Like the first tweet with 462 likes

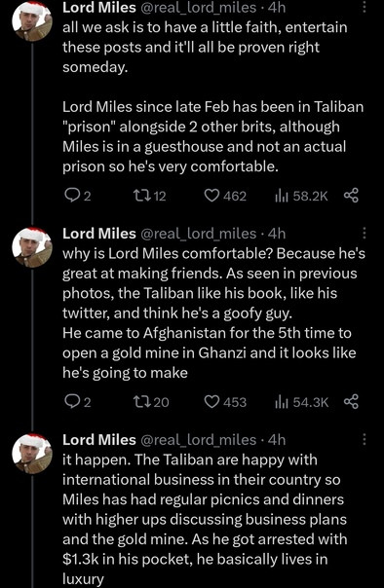225,196
